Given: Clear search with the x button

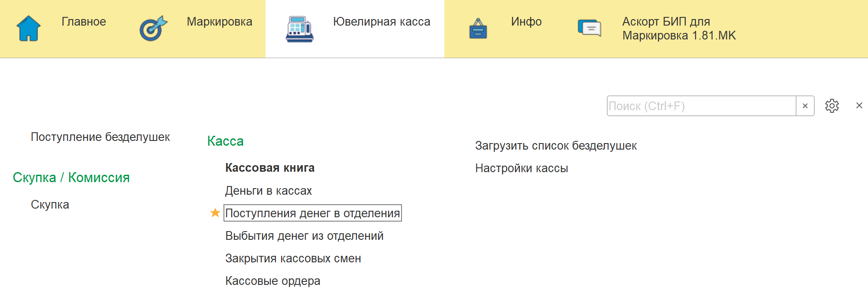Looking at the screenshot, I should (x=805, y=106).
